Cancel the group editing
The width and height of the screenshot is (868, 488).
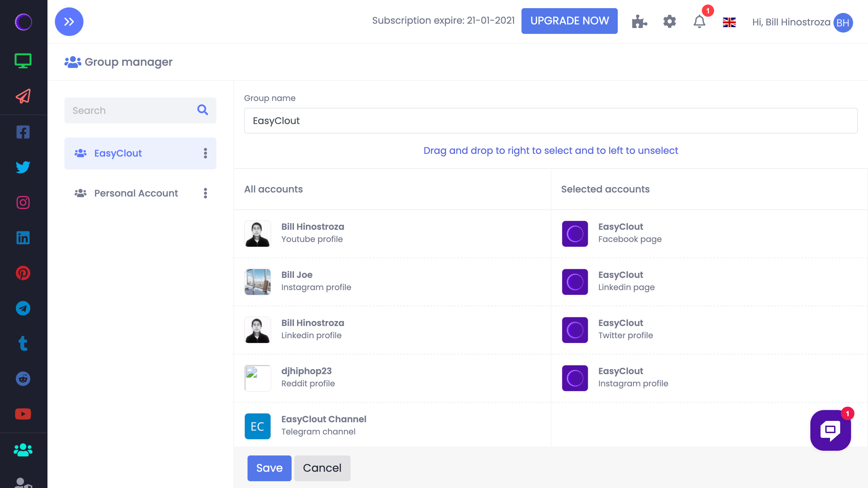322,468
